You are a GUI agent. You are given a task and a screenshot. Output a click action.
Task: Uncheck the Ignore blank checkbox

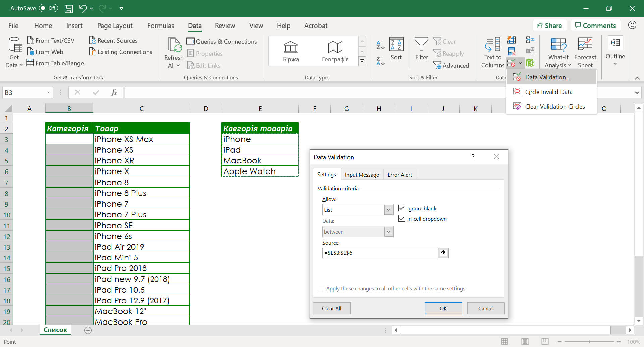pyautogui.click(x=402, y=208)
